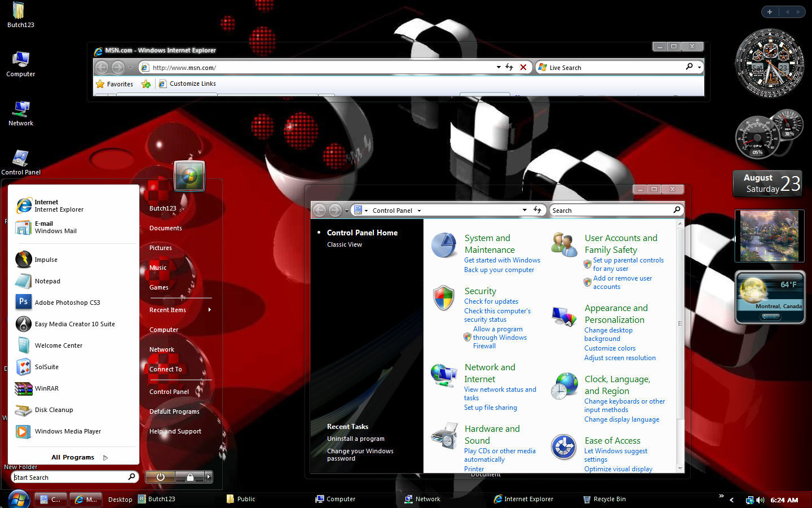Open User Accounts and Family Safety icon

tap(564, 244)
